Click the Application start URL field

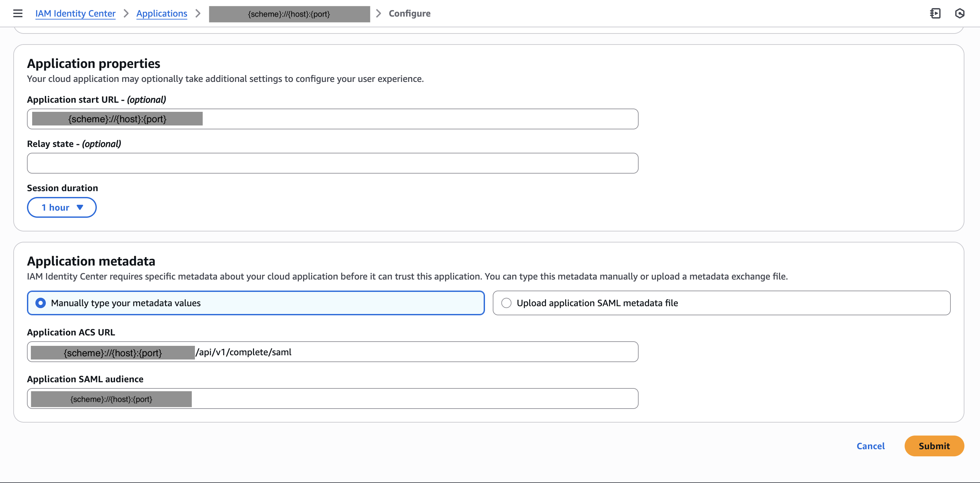click(x=333, y=119)
